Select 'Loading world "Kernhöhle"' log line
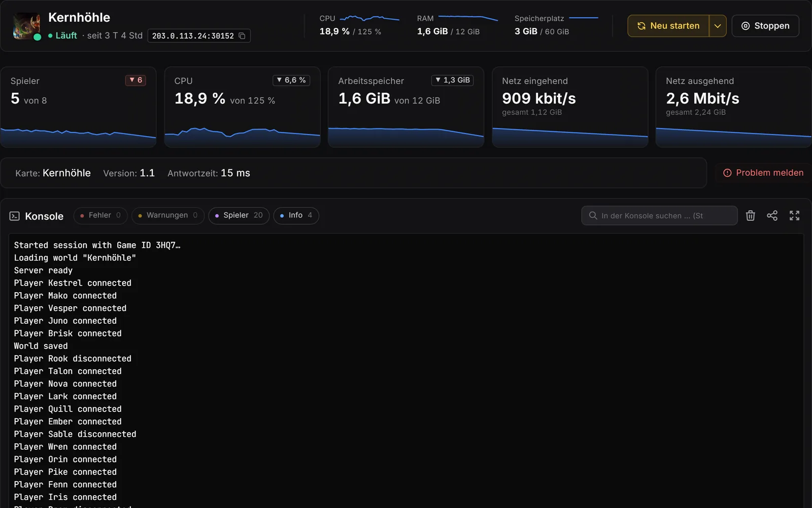Screen dimensions: 812x508 click(75, 258)
